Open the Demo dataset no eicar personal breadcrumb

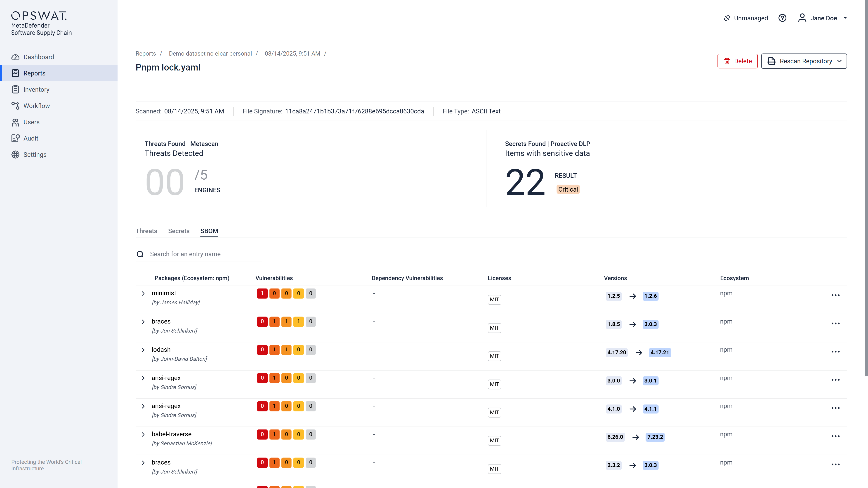point(210,54)
